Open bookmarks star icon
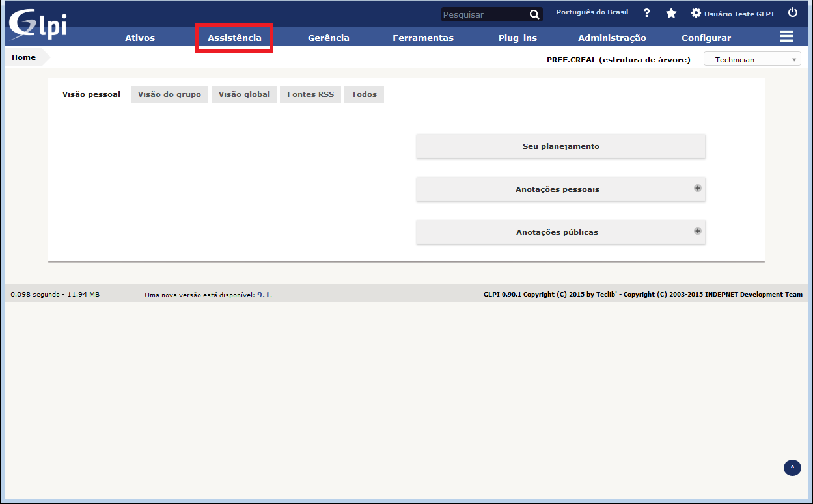Screen dimensions: 813x504 pyautogui.click(x=671, y=13)
